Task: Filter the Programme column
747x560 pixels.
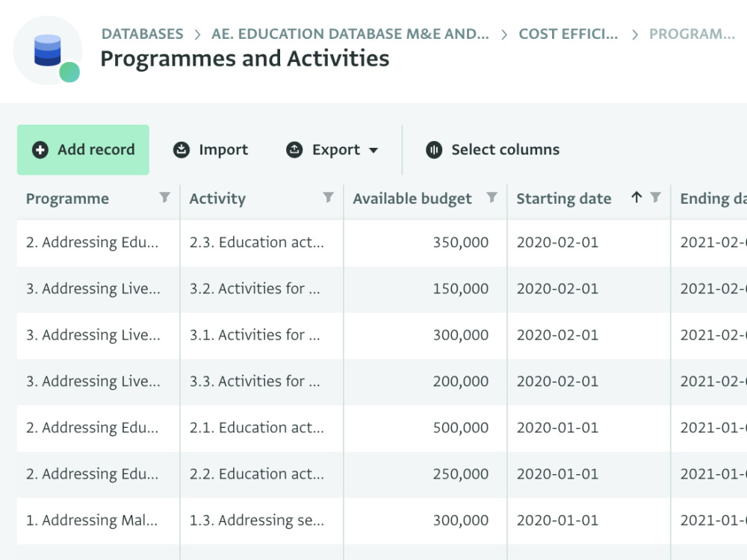Action: (x=164, y=198)
